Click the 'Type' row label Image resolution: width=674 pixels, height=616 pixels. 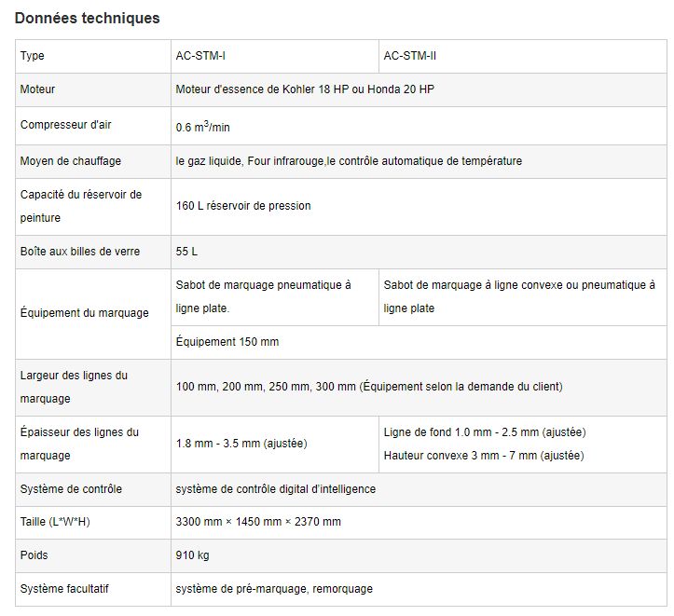coord(33,56)
